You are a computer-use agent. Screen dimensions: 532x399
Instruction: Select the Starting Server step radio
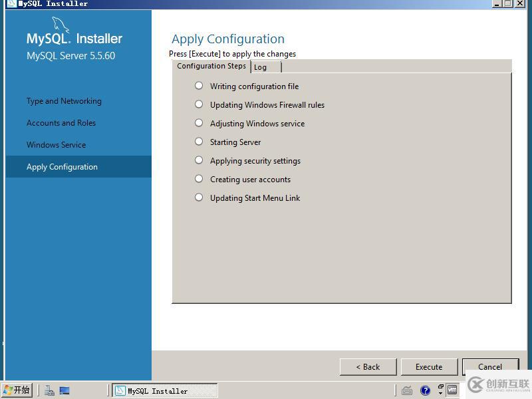point(199,142)
